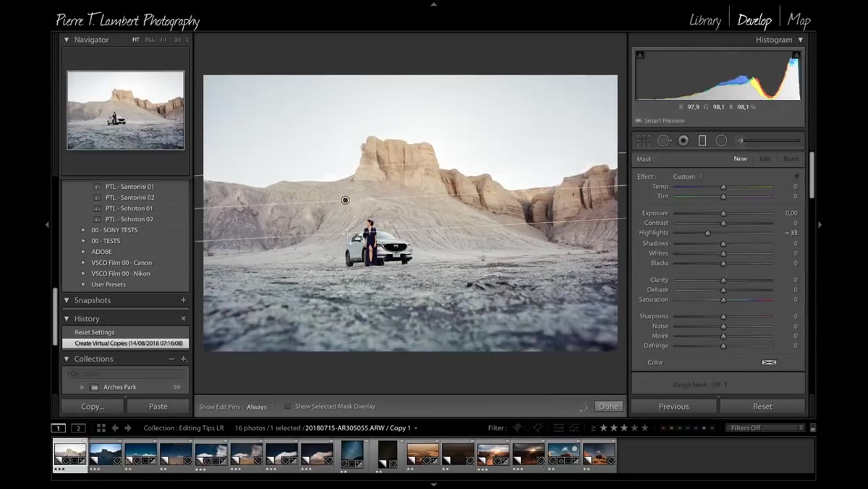This screenshot has height=489, width=868.
Task: Collapse the History panel
Action: pos(67,318)
